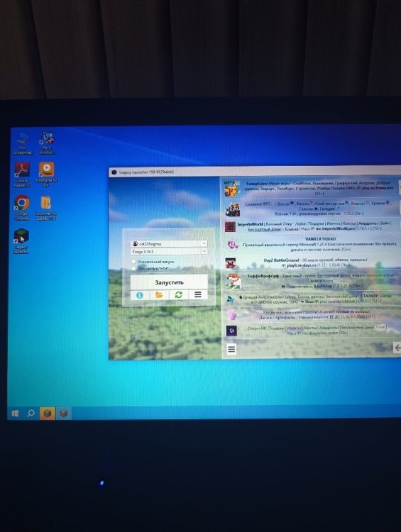Click the back arrow in server panel
Image resolution: width=401 pixels, height=532 pixels.
(x=397, y=348)
